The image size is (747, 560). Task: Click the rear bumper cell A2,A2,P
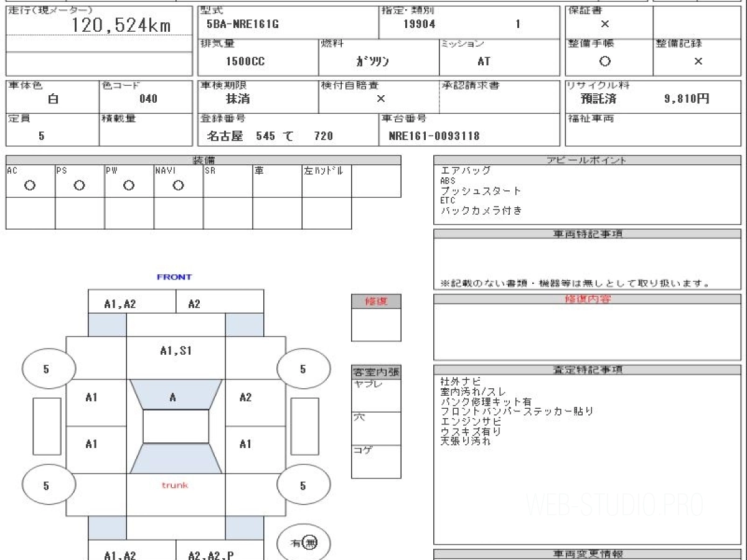click(x=220, y=551)
